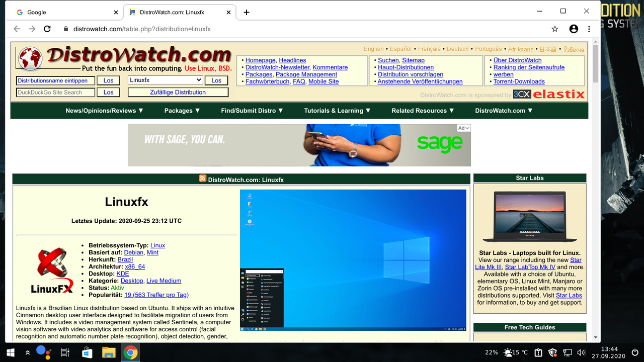644x362 pixels.
Task: Expand Tutorials & Learning menu
Action: (338, 111)
